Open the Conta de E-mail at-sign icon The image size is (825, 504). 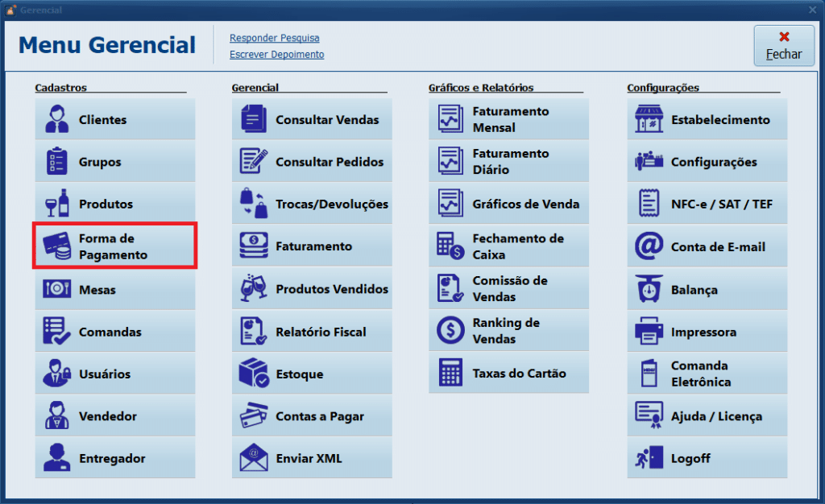(649, 246)
